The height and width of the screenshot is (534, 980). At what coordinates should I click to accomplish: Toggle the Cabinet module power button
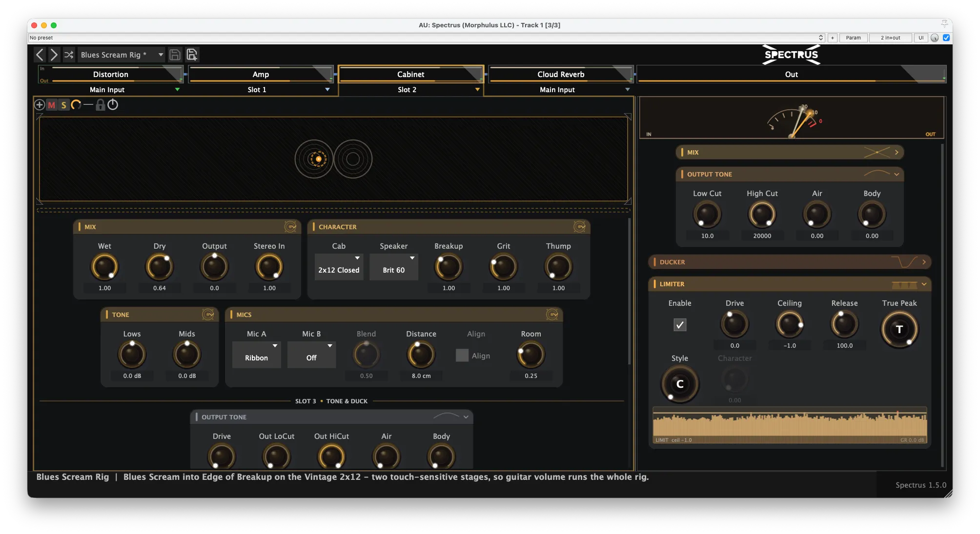(113, 105)
